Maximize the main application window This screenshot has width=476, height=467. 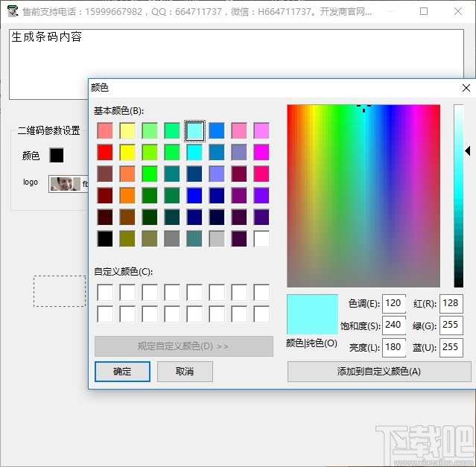[x=424, y=11]
